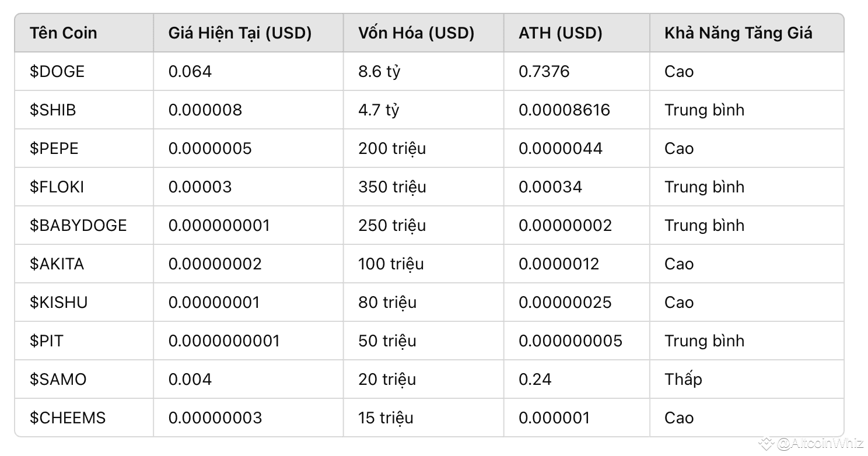
Task: Click the $CHEEMS coin name
Action: [x=68, y=418]
